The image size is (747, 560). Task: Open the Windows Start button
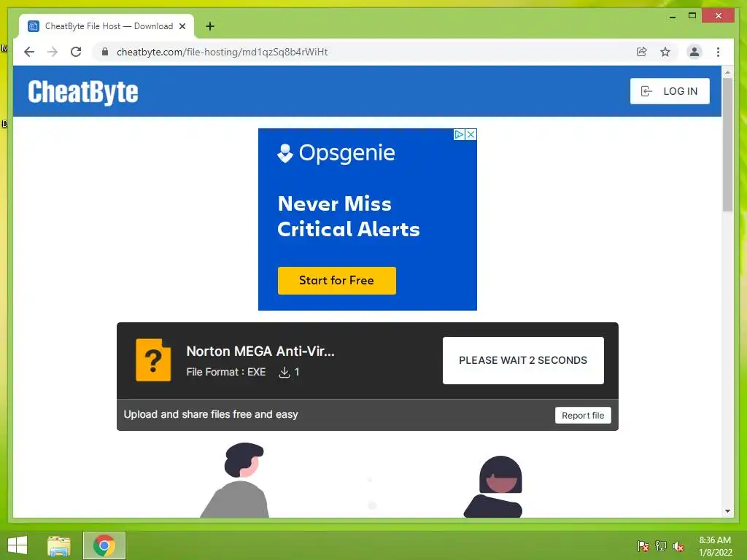18,545
